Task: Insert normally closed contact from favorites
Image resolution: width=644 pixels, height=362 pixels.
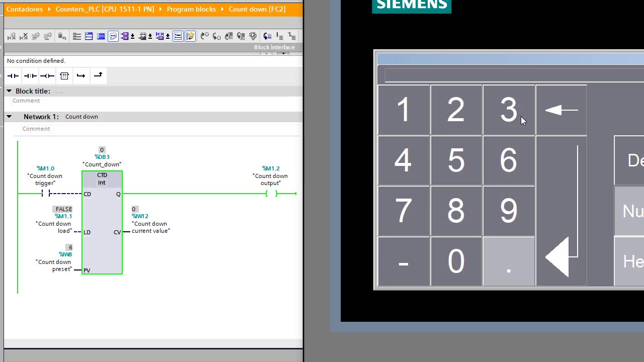Action: click(x=30, y=76)
